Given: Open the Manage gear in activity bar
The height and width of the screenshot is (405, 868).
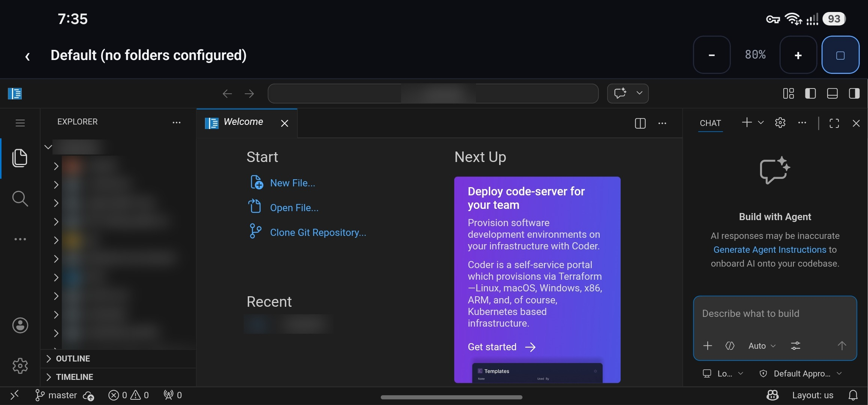Looking at the screenshot, I should (20, 366).
